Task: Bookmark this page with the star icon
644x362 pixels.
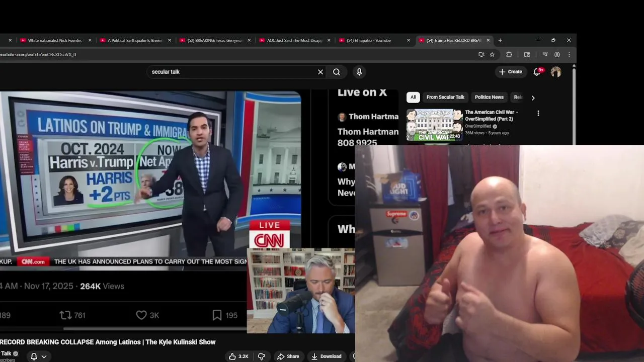Action: [x=493, y=54]
